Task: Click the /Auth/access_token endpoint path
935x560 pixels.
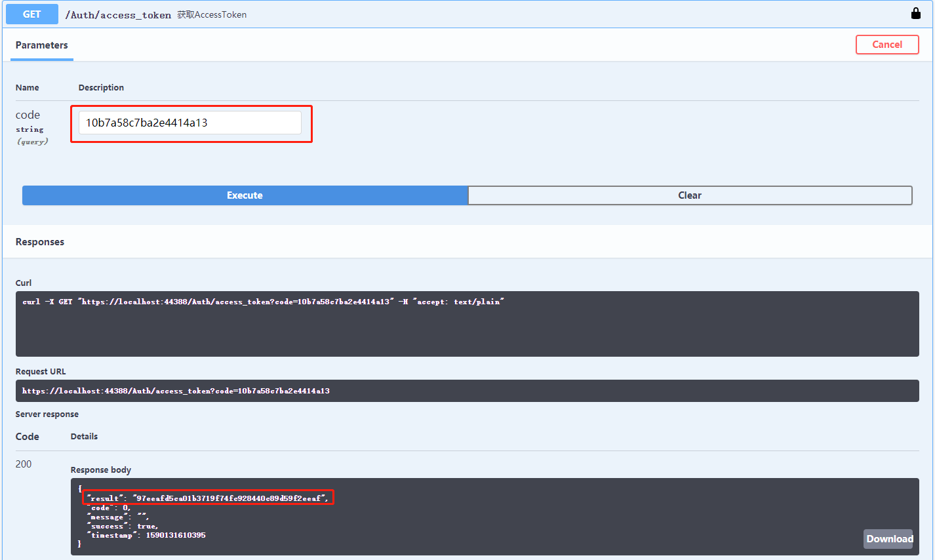Action: coord(118,15)
